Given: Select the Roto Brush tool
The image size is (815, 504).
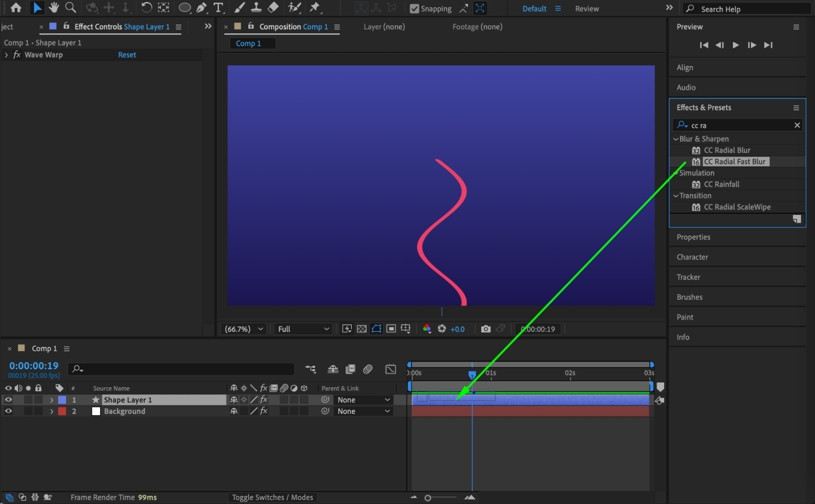Looking at the screenshot, I should (x=294, y=7).
